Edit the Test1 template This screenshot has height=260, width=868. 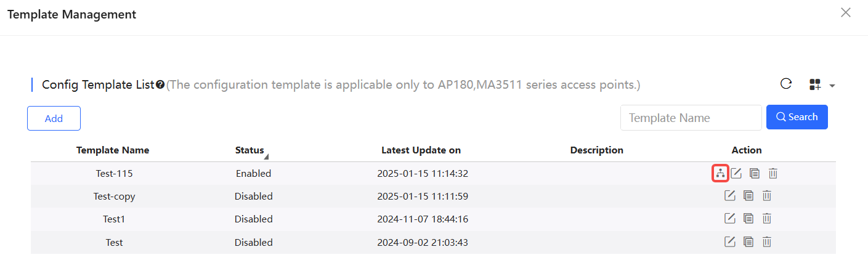click(x=730, y=218)
